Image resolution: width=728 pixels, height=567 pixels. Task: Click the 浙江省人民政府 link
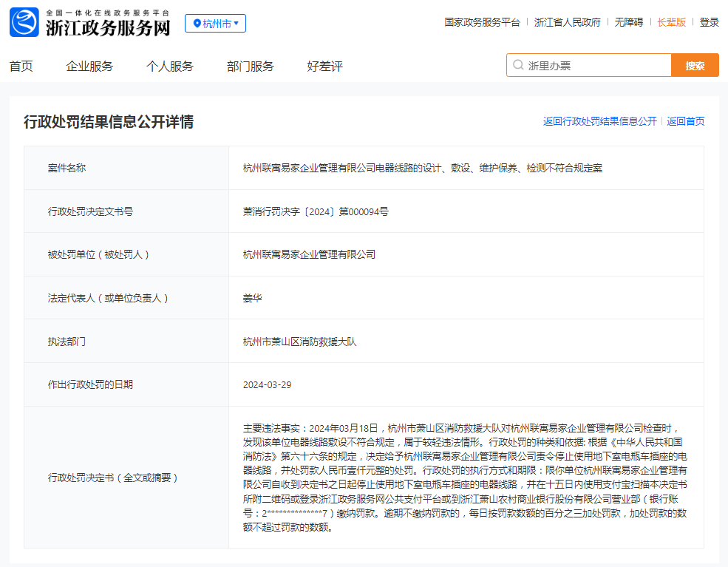568,22
